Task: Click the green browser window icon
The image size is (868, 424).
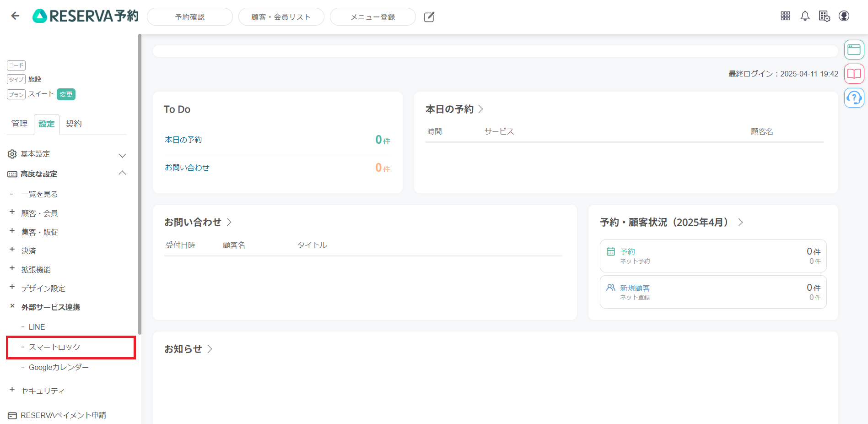Action: click(x=854, y=49)
